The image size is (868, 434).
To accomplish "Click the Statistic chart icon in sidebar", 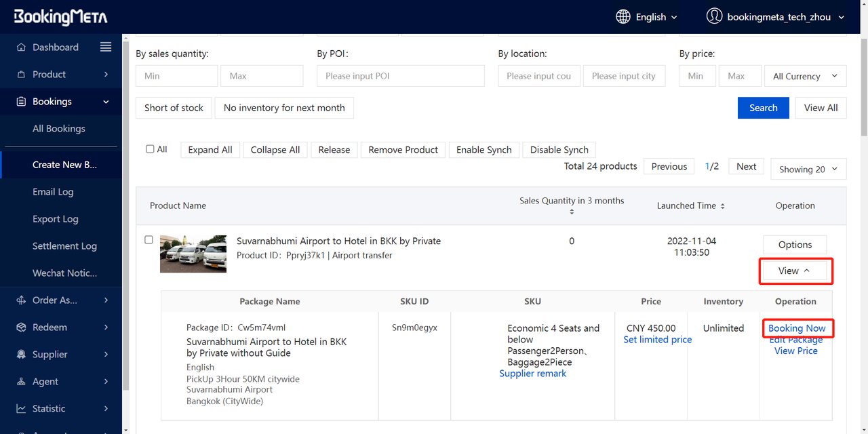I will (x=21, y=409).
